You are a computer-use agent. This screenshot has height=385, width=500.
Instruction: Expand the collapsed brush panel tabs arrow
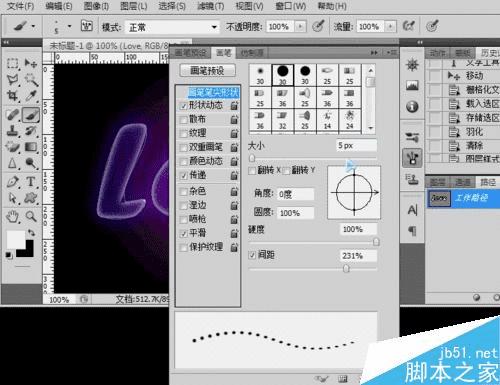(x=374, y=53)
